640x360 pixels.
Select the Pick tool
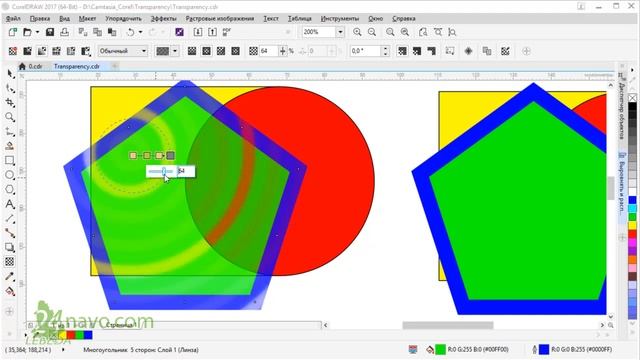pyautogui.click(x=10, y=74)
